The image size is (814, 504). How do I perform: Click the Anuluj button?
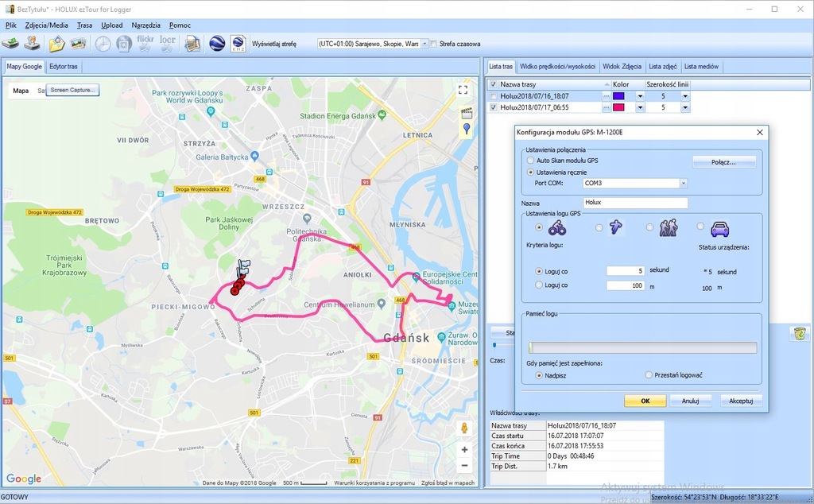(690, 401)
